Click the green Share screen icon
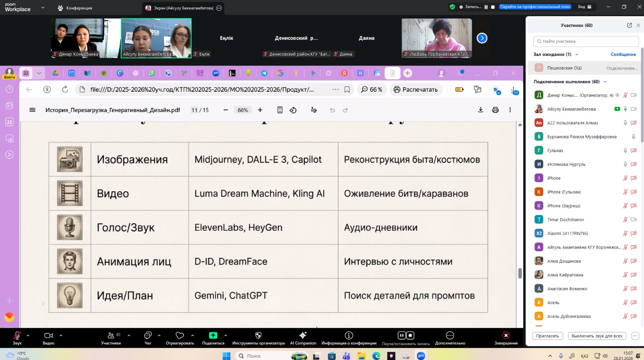The width and height of the screenshot is (644, 360). click(213, 335)
